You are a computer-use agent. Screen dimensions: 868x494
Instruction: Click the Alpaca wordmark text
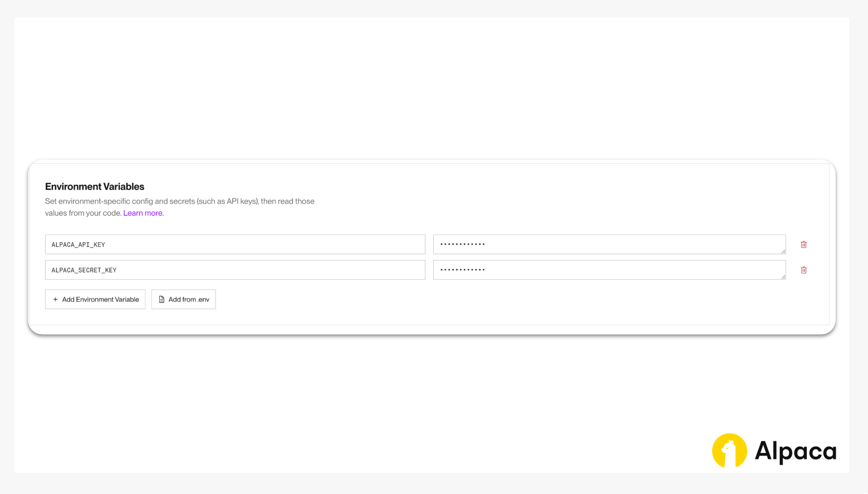[x=795, y=451]
